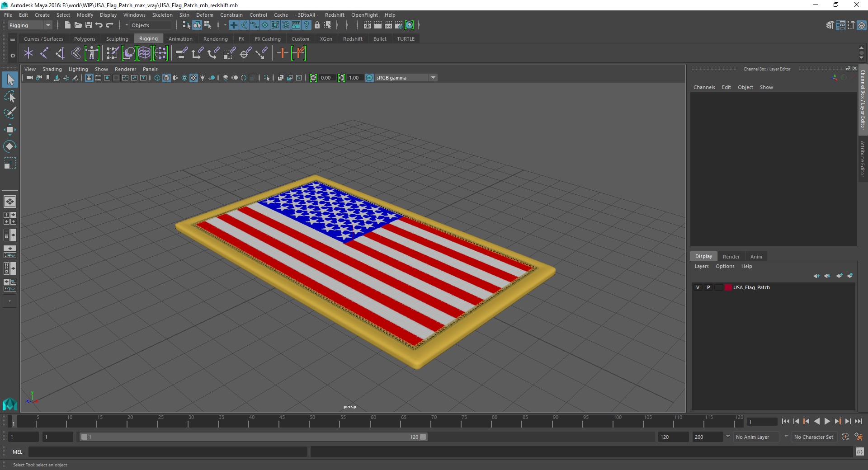Click the orange Set Key shelf icon
The width and height of the screenshot is (868, 470).
[x=282, y=53]
